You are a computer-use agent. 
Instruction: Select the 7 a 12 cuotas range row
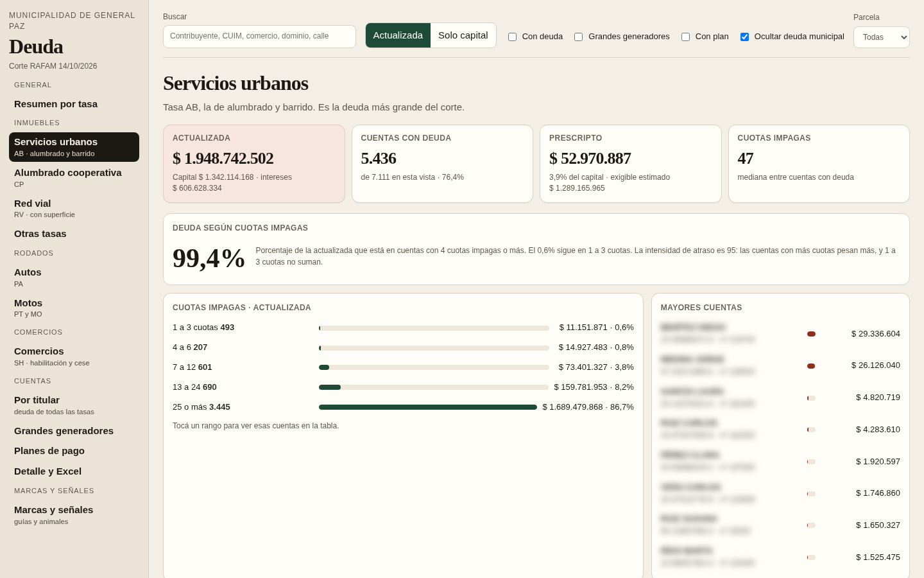point(403,367)
